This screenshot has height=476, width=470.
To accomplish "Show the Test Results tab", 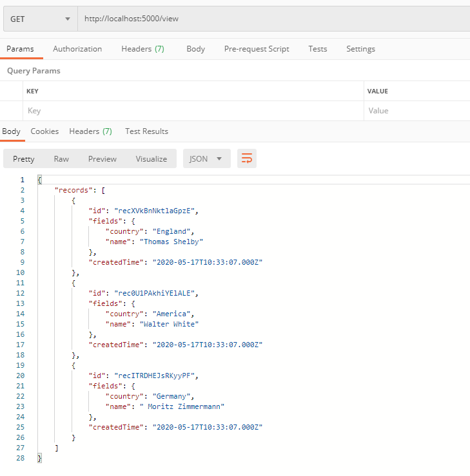I will (147, 131).
